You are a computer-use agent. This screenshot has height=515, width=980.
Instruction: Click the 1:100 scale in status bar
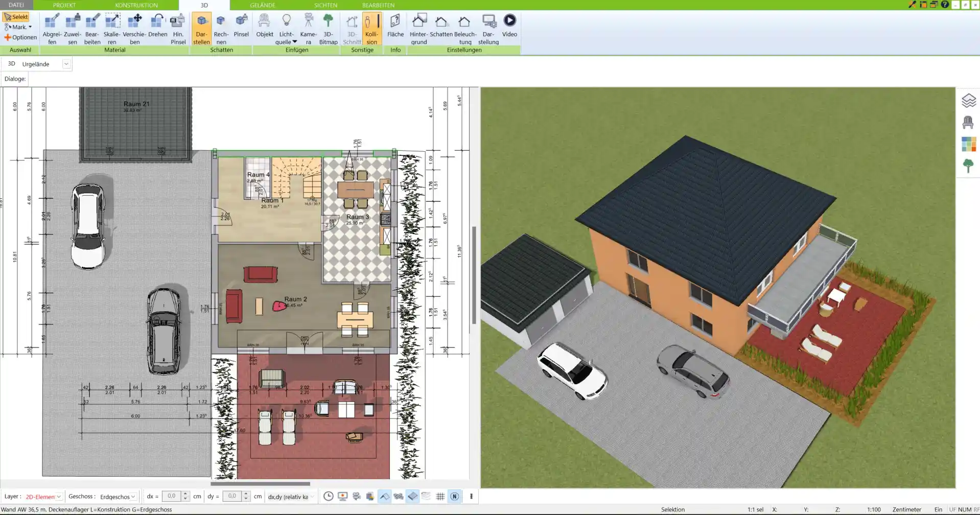(x=874, y=509)
